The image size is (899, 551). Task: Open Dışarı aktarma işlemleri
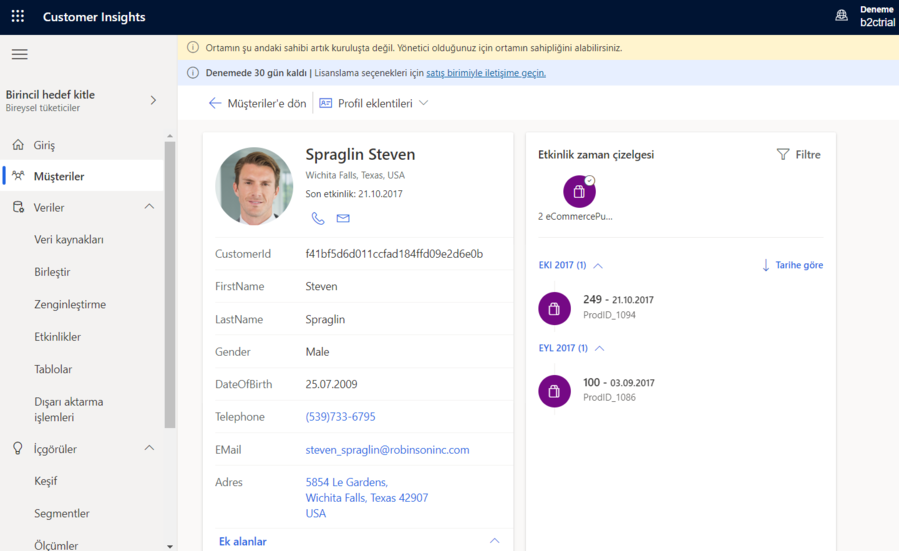[69, 409]
